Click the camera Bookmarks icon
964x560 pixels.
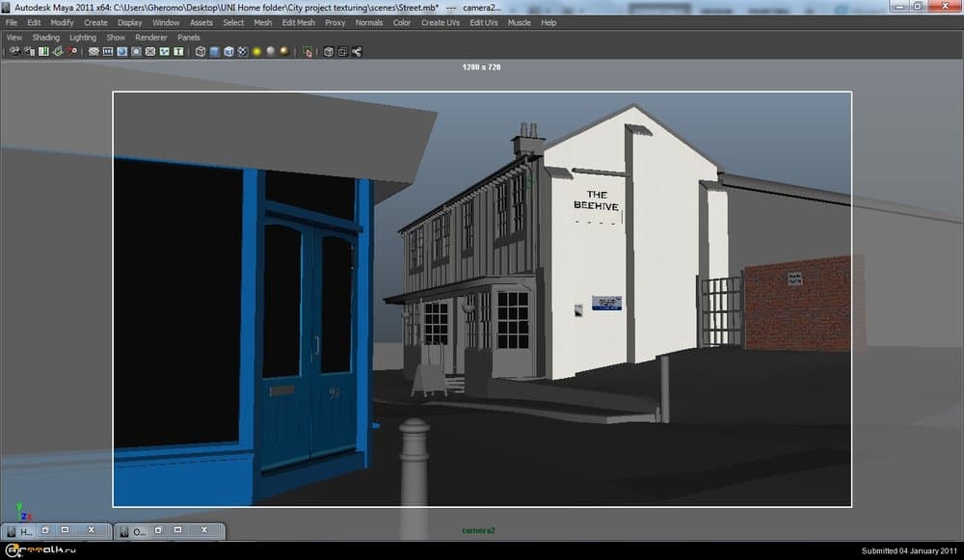[43, 52]
